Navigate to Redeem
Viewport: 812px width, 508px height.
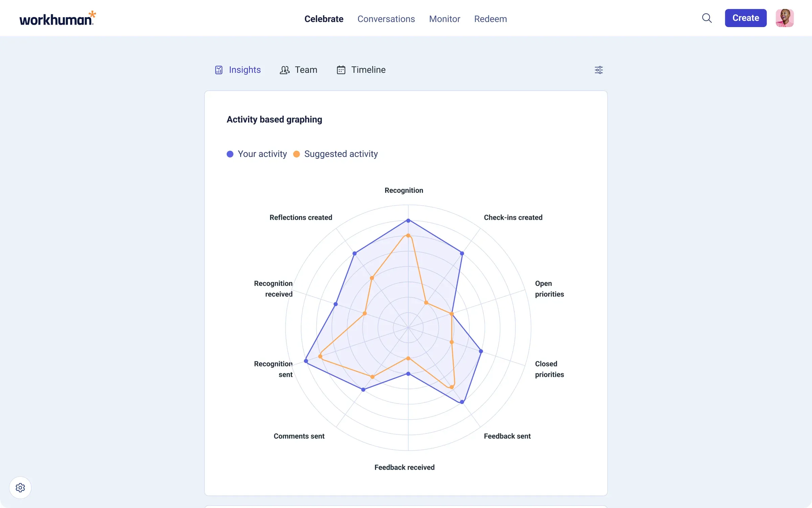tap(490, 19)
